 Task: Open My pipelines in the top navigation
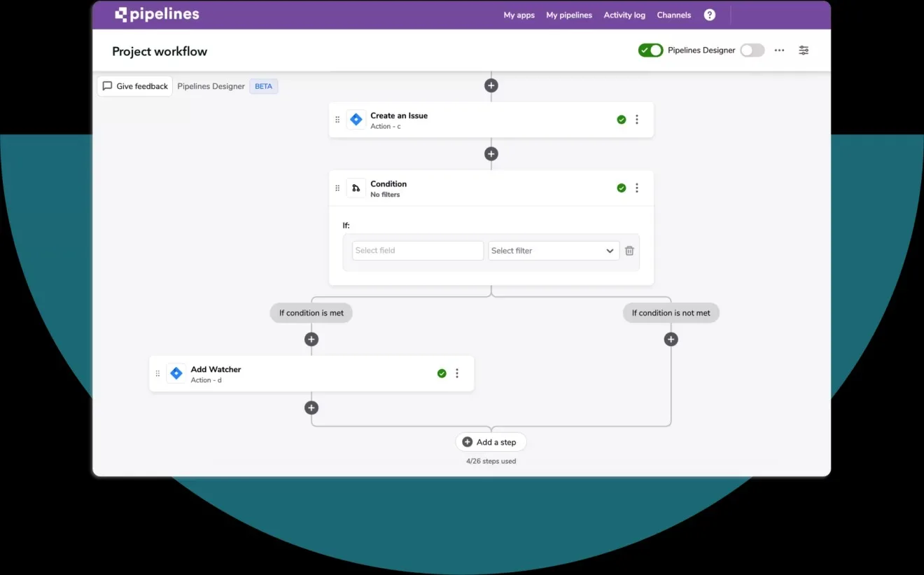pyautogui.click(x=569, y=15)
